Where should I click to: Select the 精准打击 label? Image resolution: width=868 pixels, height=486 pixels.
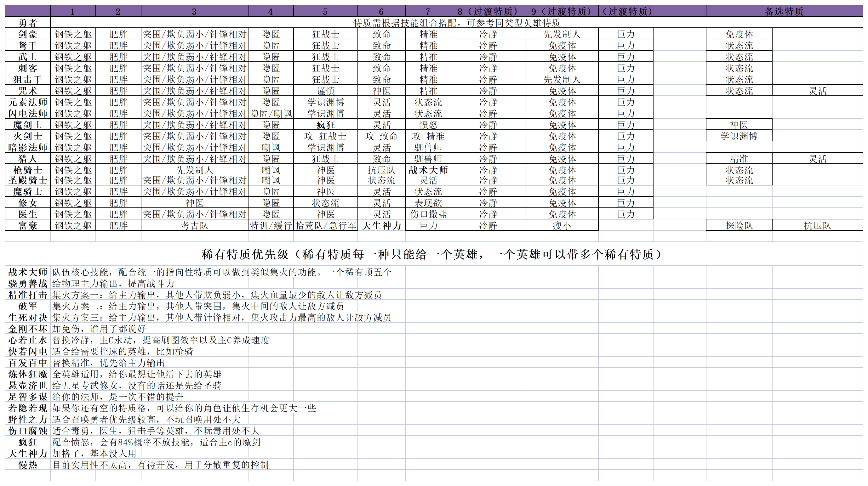pyautogui.click(x=28, y=295)
